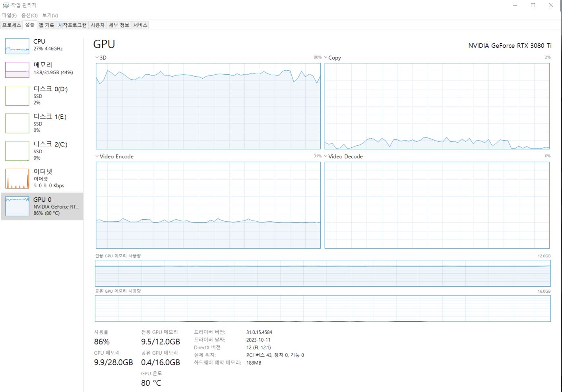
Task: Open the Video Encode engine dropdown
Action: click(x=97, y=156)
